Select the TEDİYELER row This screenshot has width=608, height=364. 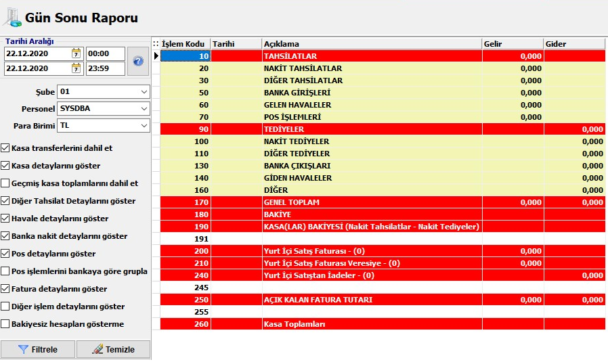point(383,129)
